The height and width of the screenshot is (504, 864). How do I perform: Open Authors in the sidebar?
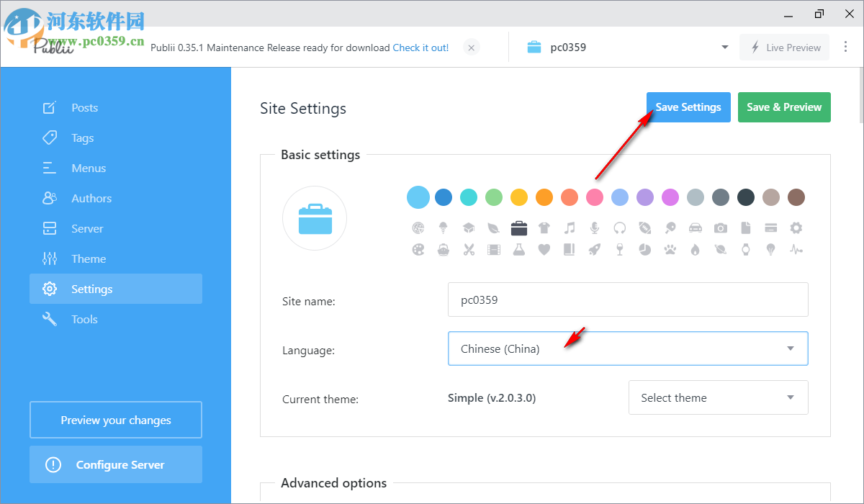(x=116, y=198)
